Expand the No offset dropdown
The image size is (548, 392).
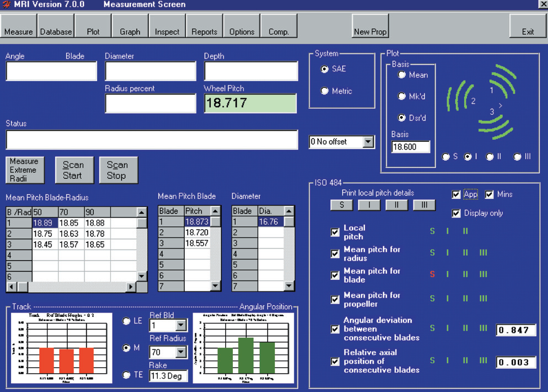click(368, 142)
